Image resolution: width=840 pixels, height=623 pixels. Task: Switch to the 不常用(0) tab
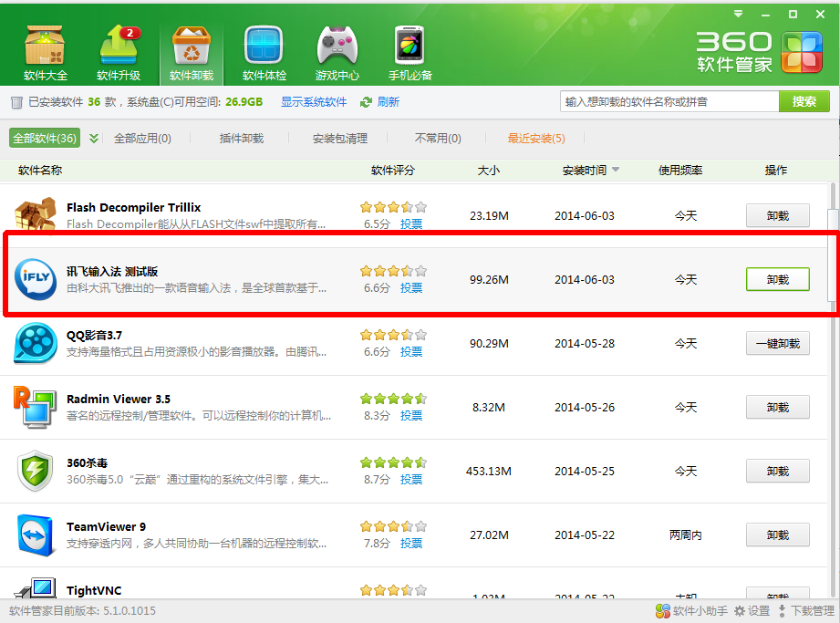tap(438, 139)
